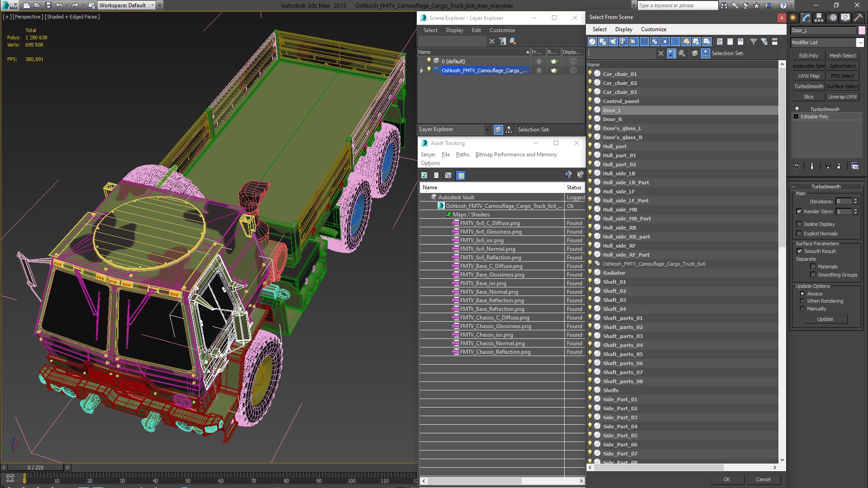
Task: Open Display menu in Select From Scene
Action: click(623, 29)
